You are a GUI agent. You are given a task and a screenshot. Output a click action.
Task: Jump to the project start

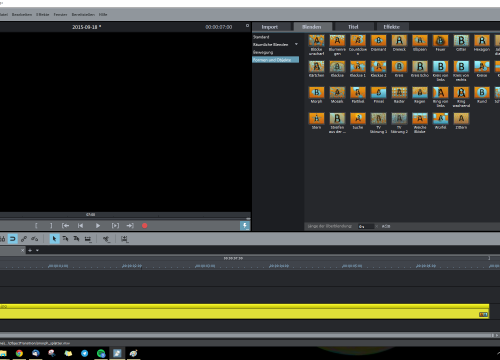click(80, 226)
